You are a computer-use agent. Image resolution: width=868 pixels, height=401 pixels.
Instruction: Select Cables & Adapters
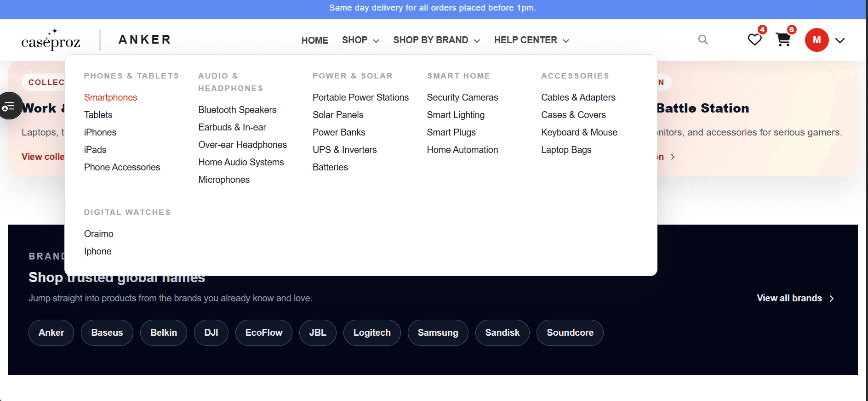click(x=578, y=97)
